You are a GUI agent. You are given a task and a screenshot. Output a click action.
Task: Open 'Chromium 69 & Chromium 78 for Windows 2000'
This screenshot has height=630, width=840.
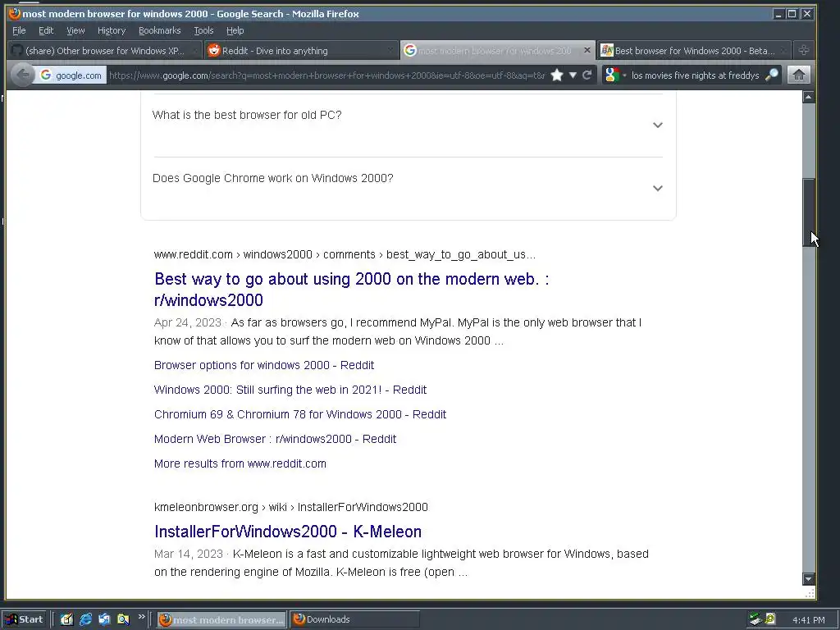[x=300, y=414]
